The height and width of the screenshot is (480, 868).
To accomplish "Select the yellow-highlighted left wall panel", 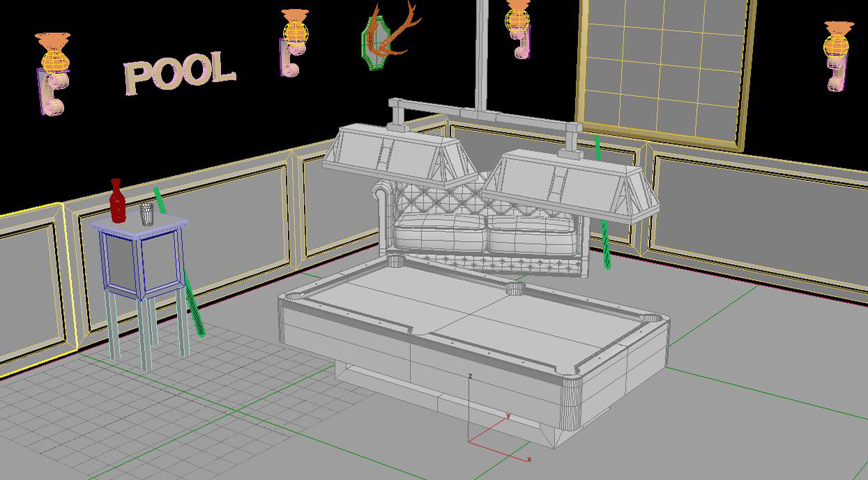I will [31, 286].
